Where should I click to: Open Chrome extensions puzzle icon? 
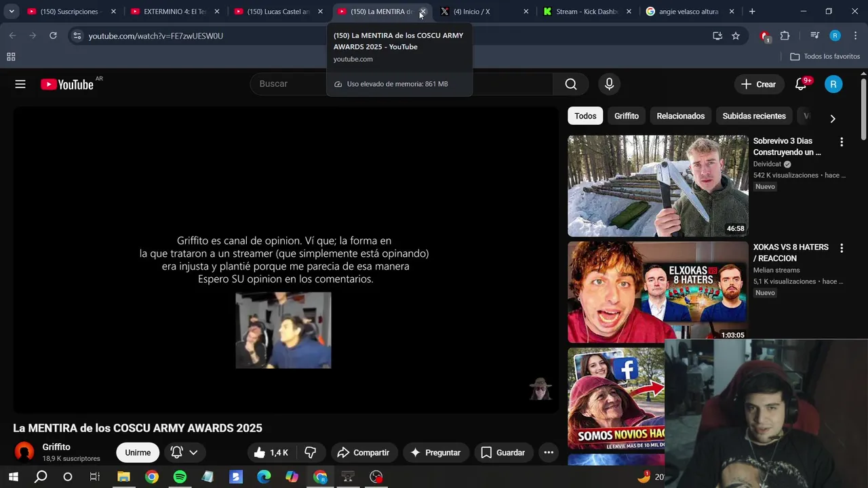[x=785, y=36]
